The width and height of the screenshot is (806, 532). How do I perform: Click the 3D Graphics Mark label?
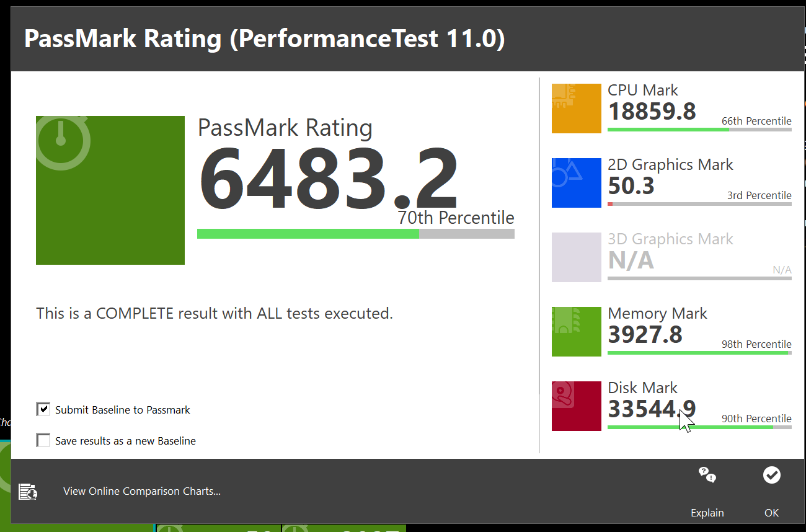[670, 239]
